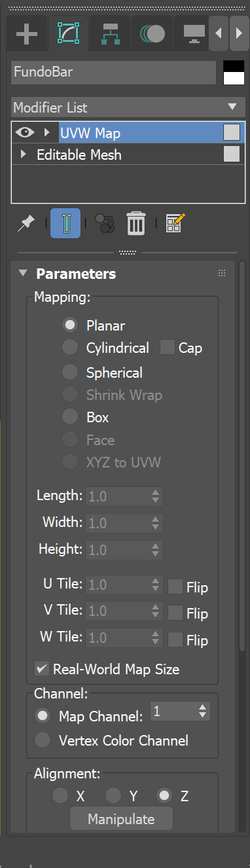Click the Pin Stack icon

26,223
